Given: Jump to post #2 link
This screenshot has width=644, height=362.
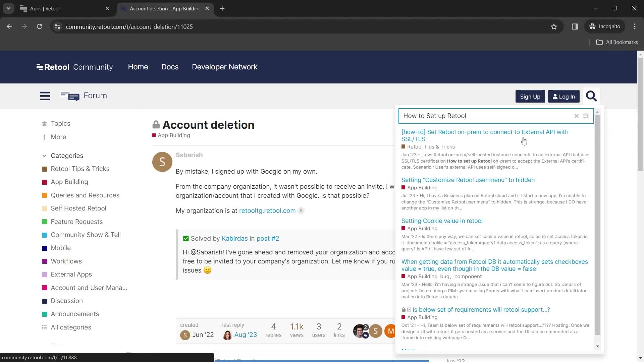Looking at the screenshot, I should tap(268, 239).
